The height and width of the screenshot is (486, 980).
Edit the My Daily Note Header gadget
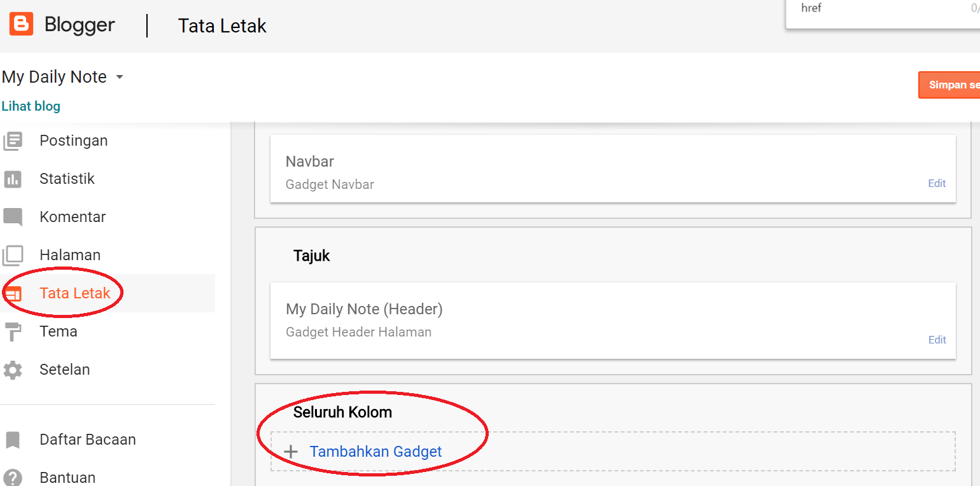click(x=937, y=340)
